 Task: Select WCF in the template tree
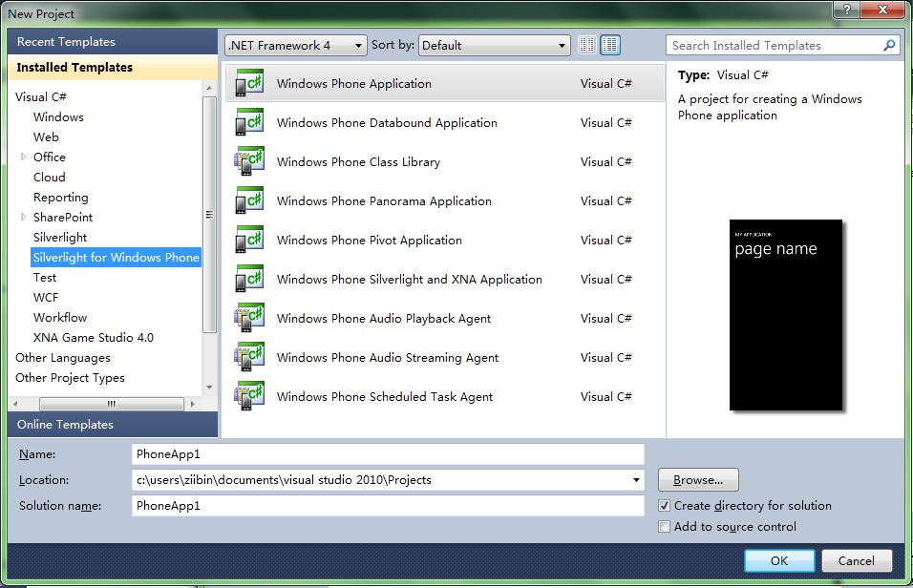point(46,298)
